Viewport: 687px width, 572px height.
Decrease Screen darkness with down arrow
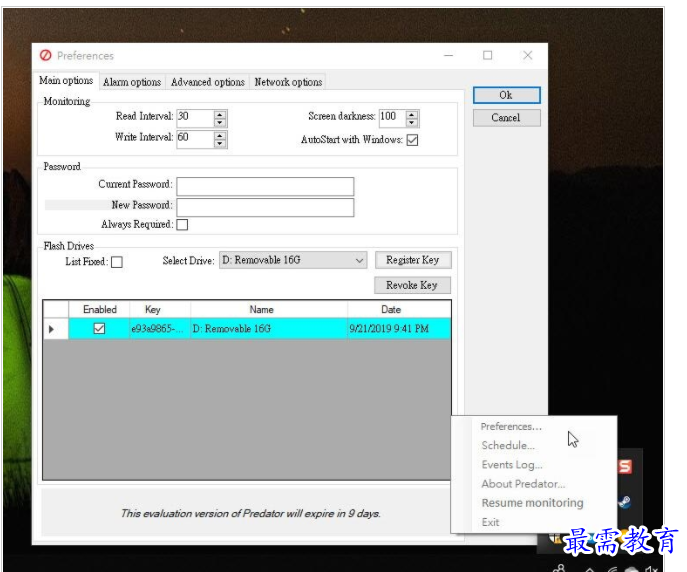click(411, 123)
